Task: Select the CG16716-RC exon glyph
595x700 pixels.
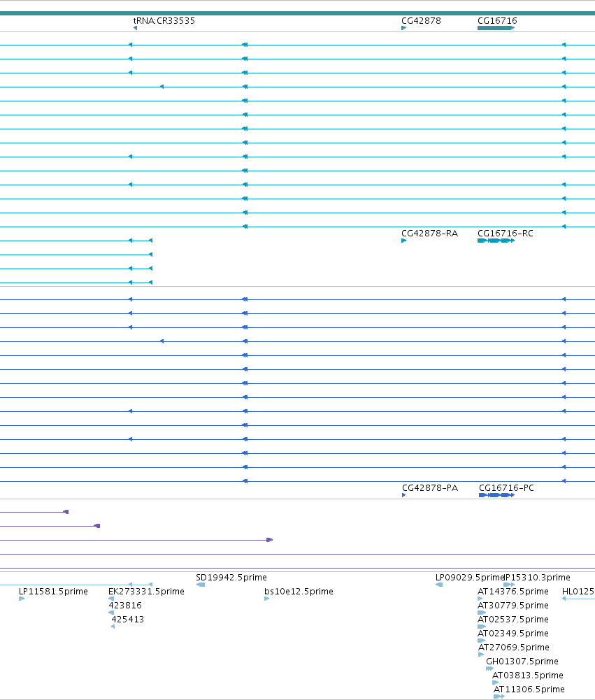Action: [x=496, y=241]
